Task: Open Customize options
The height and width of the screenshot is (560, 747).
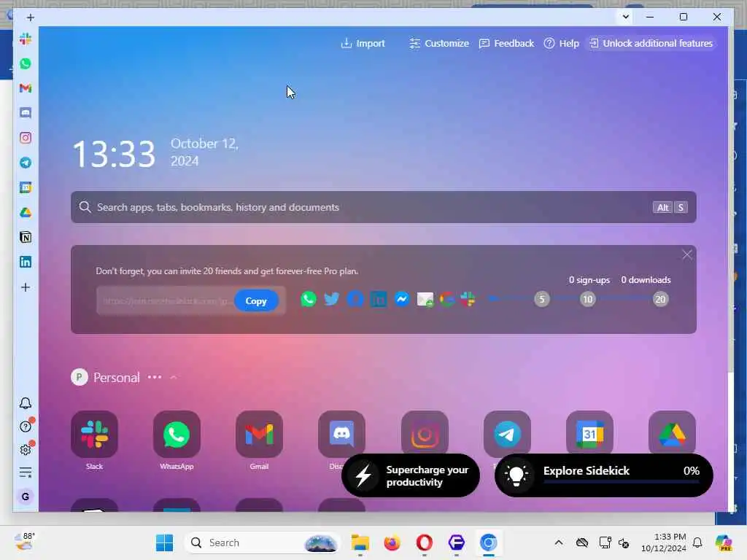Action: [x=438, y=43]
